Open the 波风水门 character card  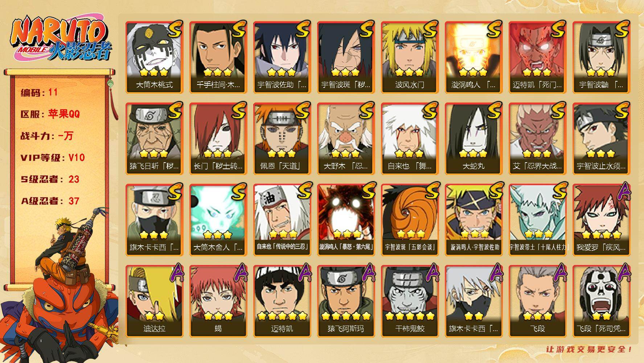pos(410,57)
